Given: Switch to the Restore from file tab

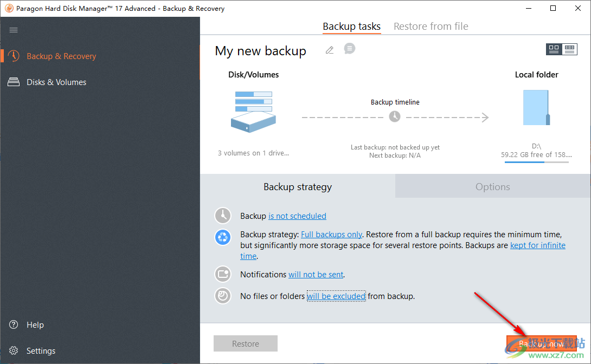Looking at the screenshot, I should 431,27.
